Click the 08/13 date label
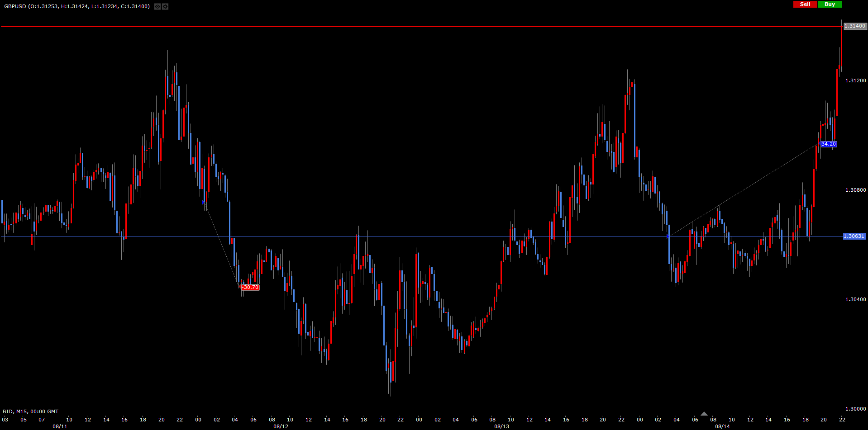The image size is (868, 430). (501, 426)
